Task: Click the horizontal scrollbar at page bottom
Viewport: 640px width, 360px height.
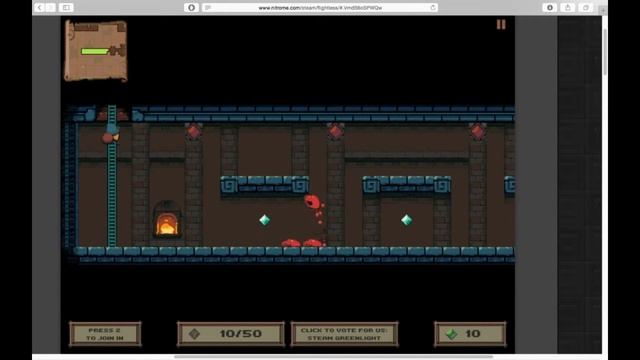Action: [x=333, y=357]
